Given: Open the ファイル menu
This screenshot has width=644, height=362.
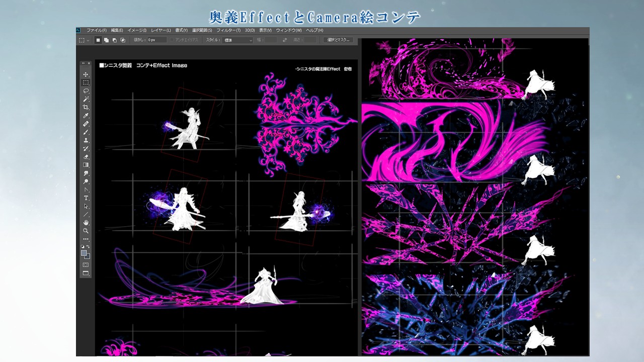Looking at the screenshot, I should 97,30.
